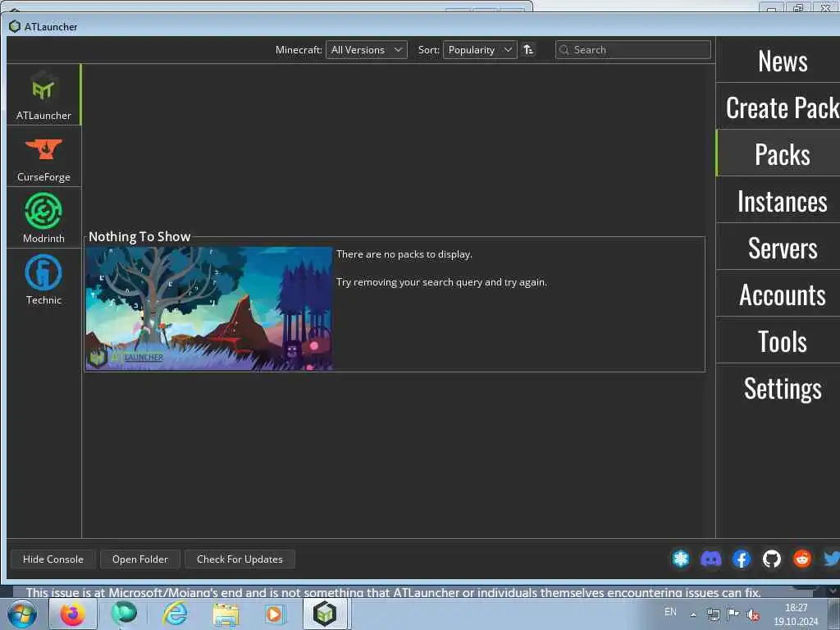Click the muted volume tray icon
The height and width of the screenshot is (630, 840).
753,614
